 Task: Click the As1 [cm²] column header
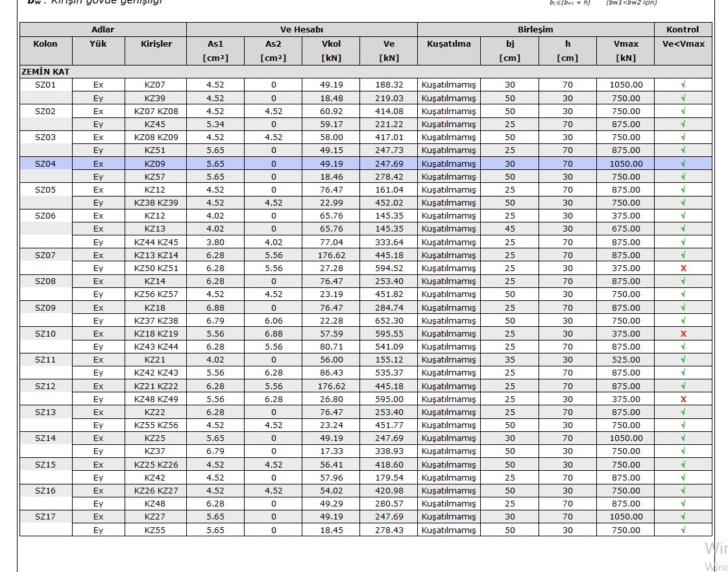[x=215, y=51]
